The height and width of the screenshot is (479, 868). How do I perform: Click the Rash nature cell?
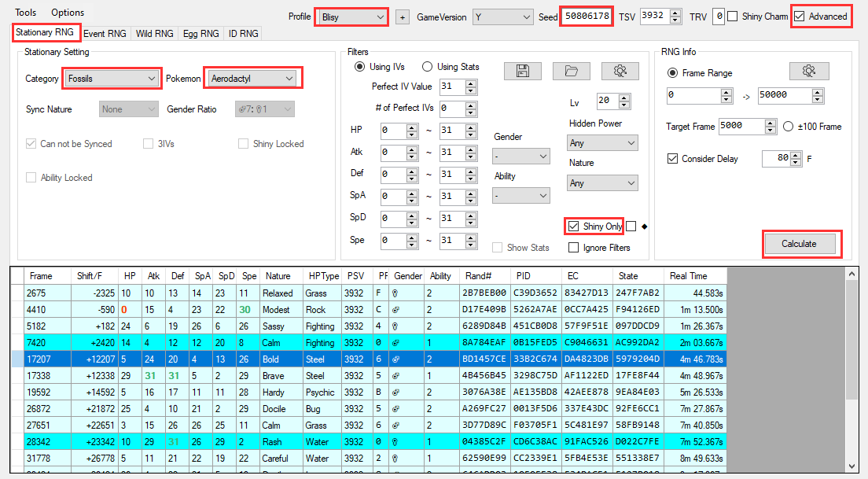(x=281, y=442)
